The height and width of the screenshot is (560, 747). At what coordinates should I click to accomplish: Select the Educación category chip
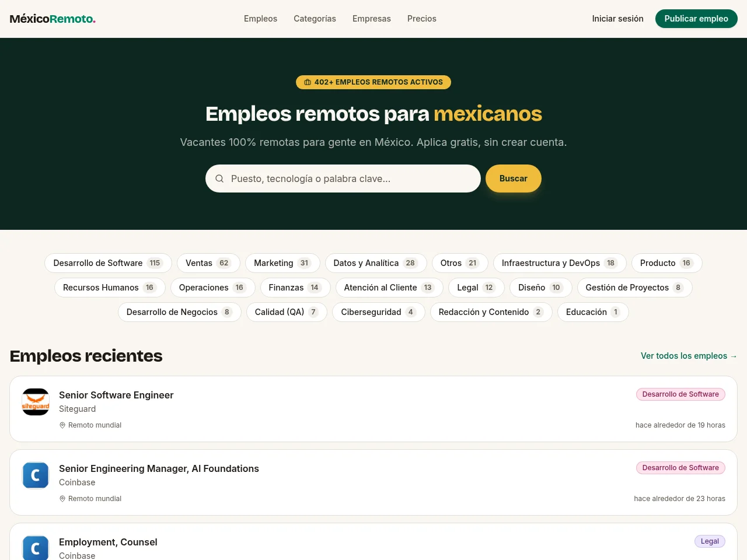point(593,312)
